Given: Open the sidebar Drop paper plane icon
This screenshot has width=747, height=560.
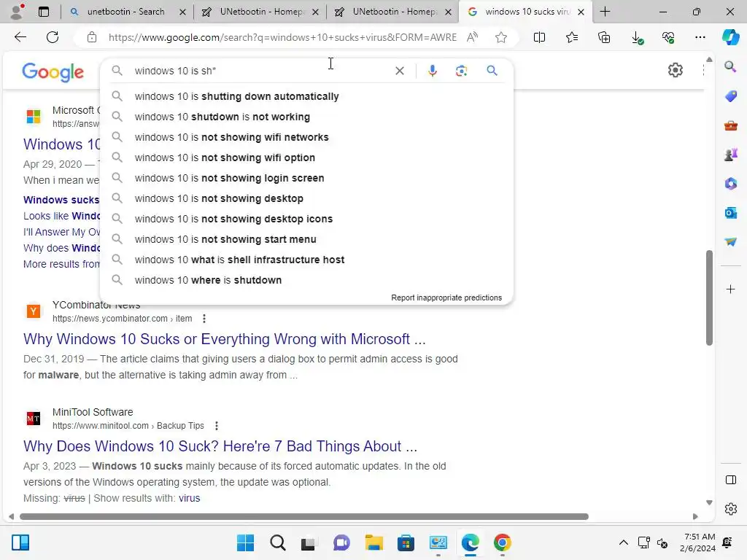Looking at the screenshot, I should [x=730, y=242].
